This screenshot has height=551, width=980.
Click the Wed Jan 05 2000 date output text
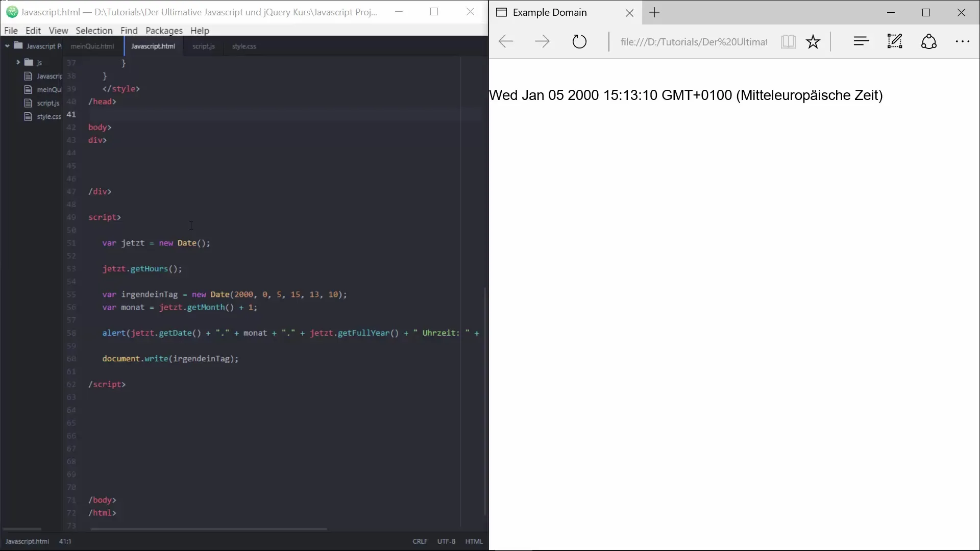[686, 95]
